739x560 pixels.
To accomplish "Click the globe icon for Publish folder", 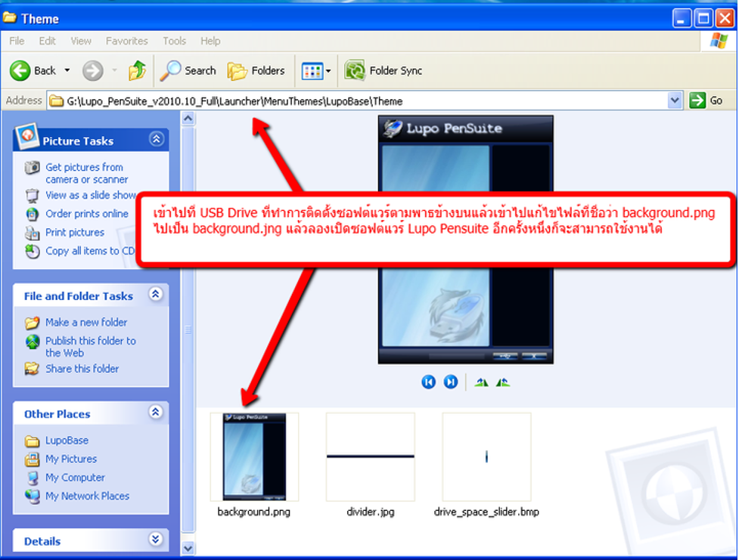I will [x=32, y=342].
